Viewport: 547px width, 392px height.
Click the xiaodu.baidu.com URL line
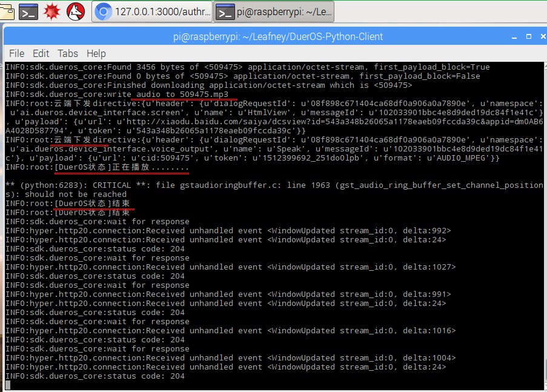pyautogui.click(x=274, y=121)
